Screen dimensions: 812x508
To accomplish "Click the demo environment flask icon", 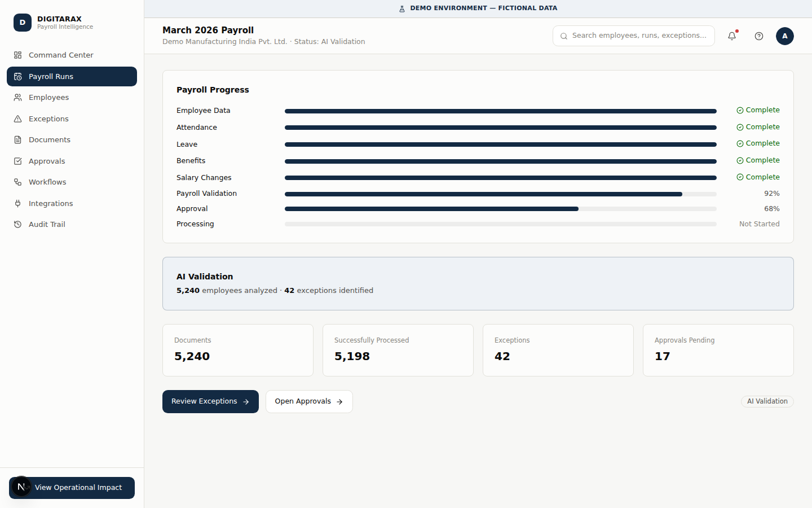I will [x=402, y=8].
